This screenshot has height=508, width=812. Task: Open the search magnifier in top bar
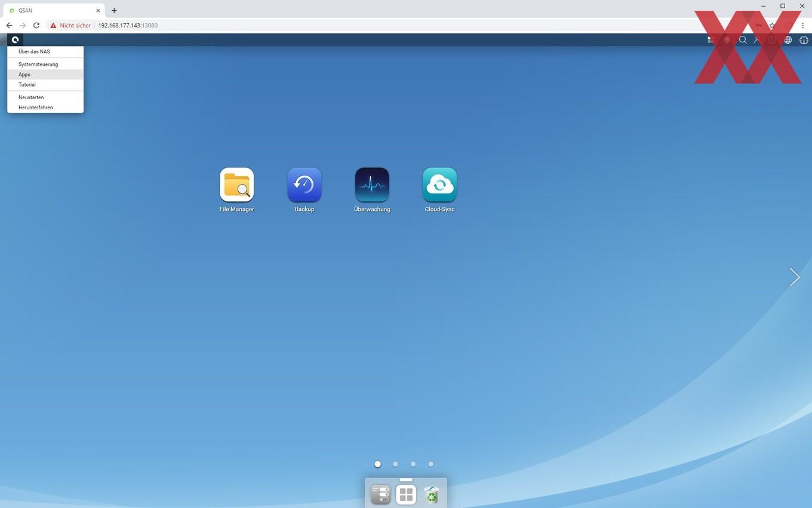pos(743,40)
